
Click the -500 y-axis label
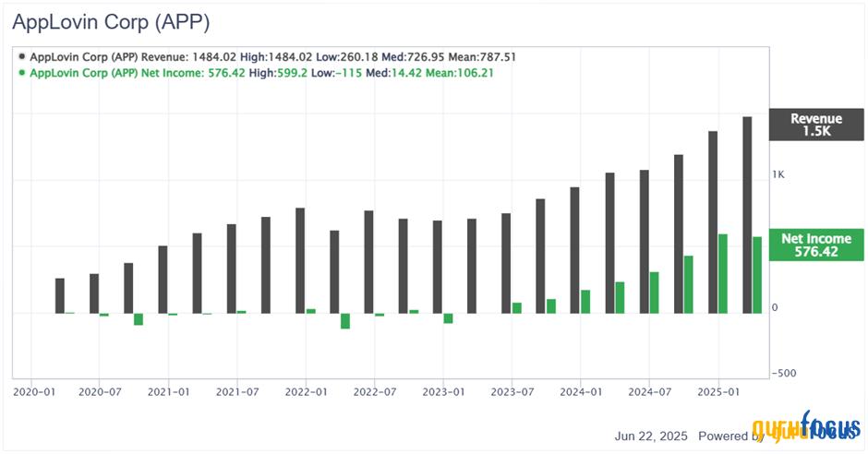coord(783,374)
